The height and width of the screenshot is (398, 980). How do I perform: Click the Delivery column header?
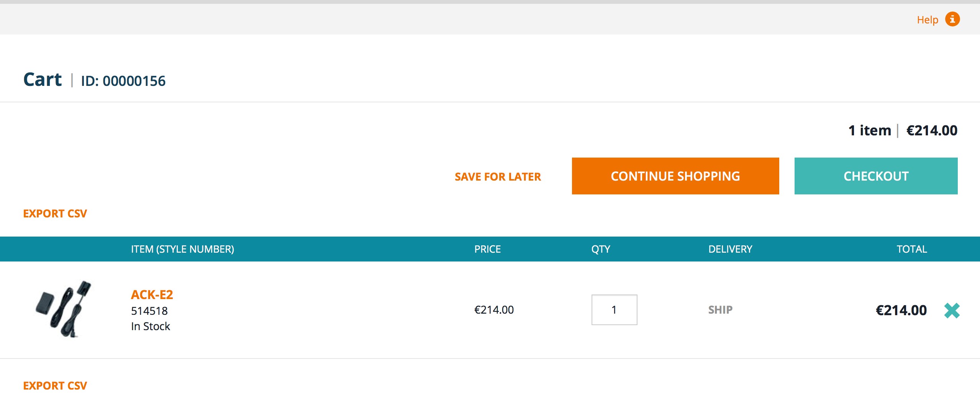730,249
